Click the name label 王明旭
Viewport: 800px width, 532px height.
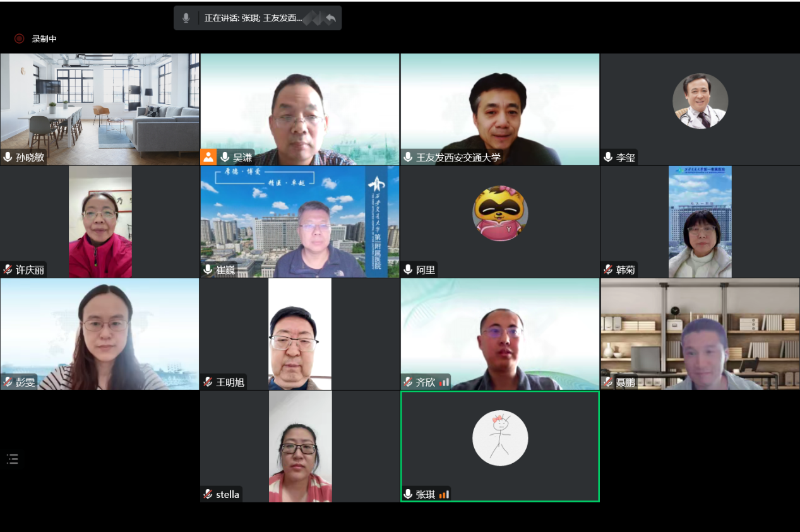tap(230, 382)
